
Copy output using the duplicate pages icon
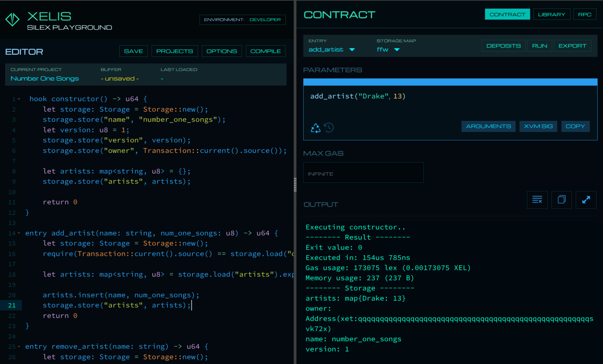coord(561,200)
